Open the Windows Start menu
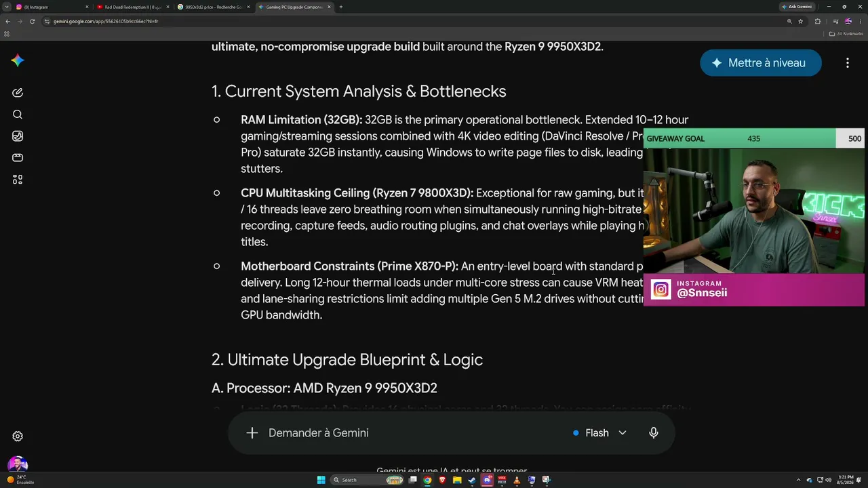This screenshot has height=488, width=868. coord(321,480)
